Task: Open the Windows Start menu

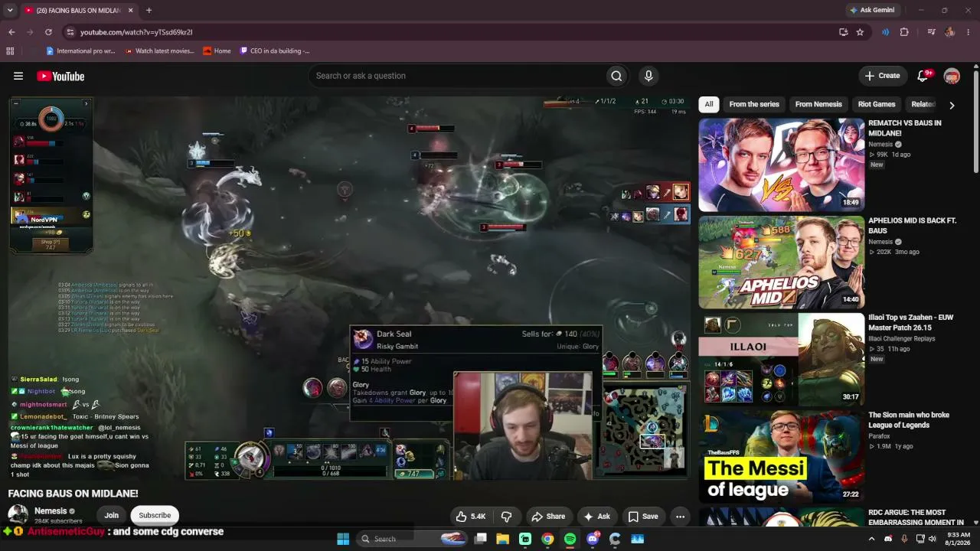Action: click(x=343, y=539)
